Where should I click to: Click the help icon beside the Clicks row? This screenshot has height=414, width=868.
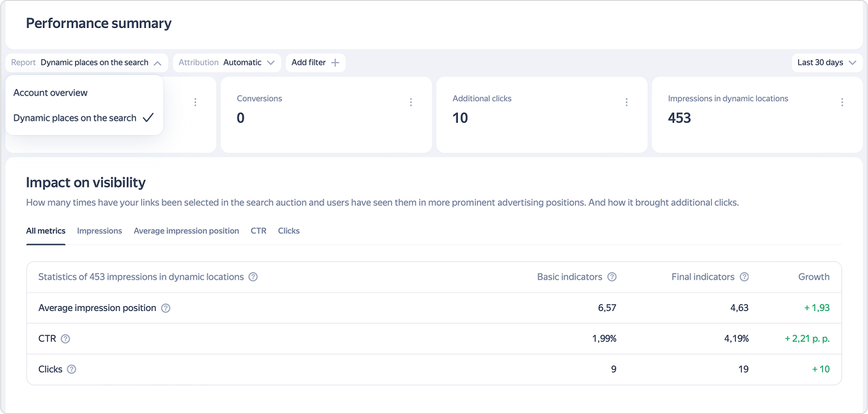pos(72,370)
